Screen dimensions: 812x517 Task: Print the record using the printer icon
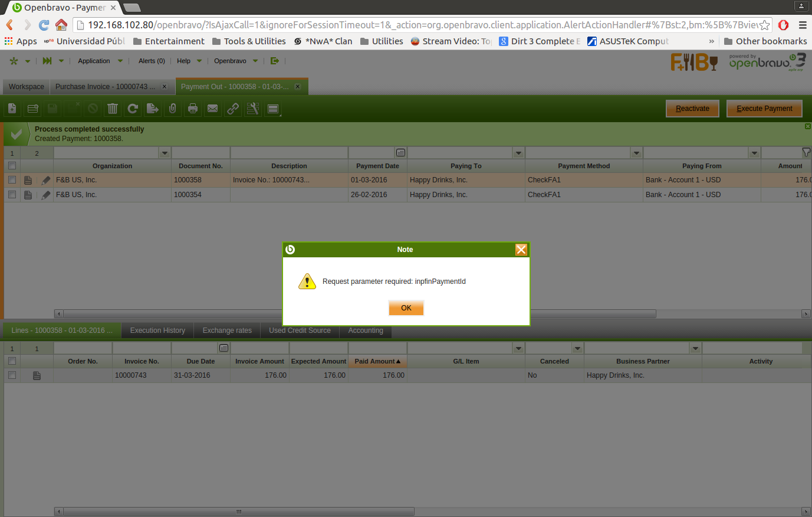[x=193, y=109]
